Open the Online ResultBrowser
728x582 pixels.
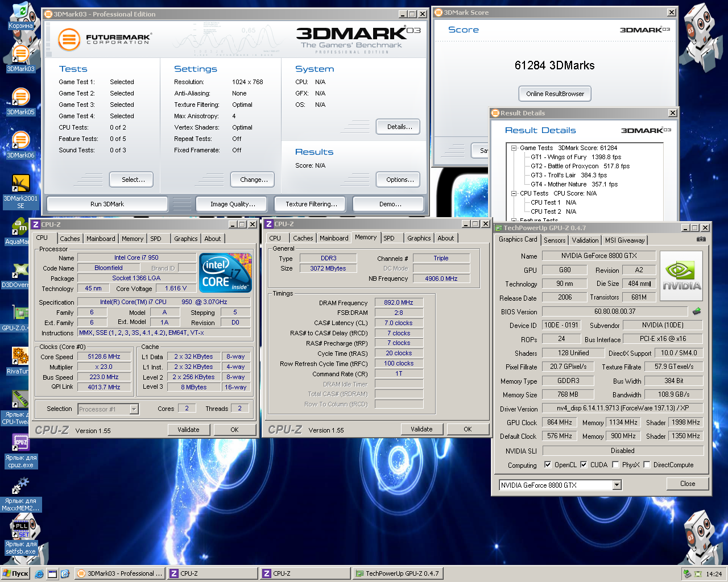tap(555, 94)
